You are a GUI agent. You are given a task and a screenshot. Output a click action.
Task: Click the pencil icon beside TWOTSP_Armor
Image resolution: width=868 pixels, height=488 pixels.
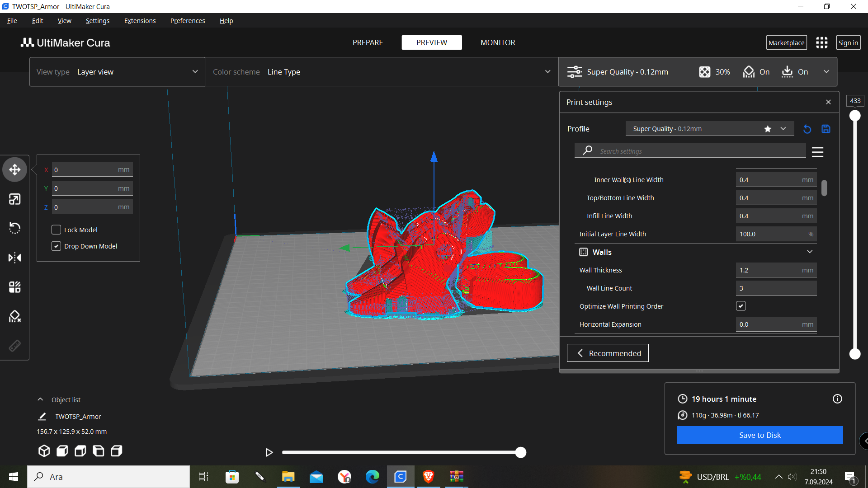click(x=42, y=417)
